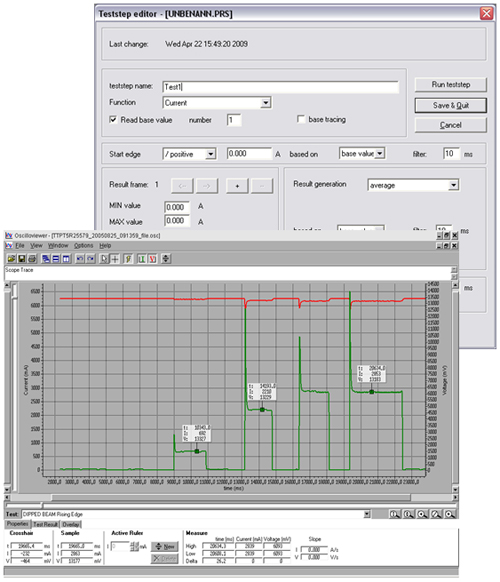Click the lightning bolt toolbar icon
This screenshot has width=500, height=582.
pos(128,259)
